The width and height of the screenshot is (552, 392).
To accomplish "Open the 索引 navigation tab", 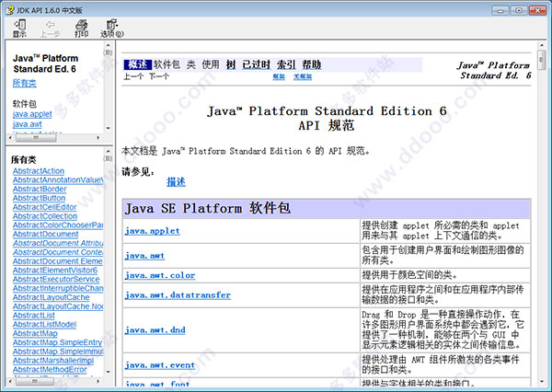I will click(x=286, y=64).
